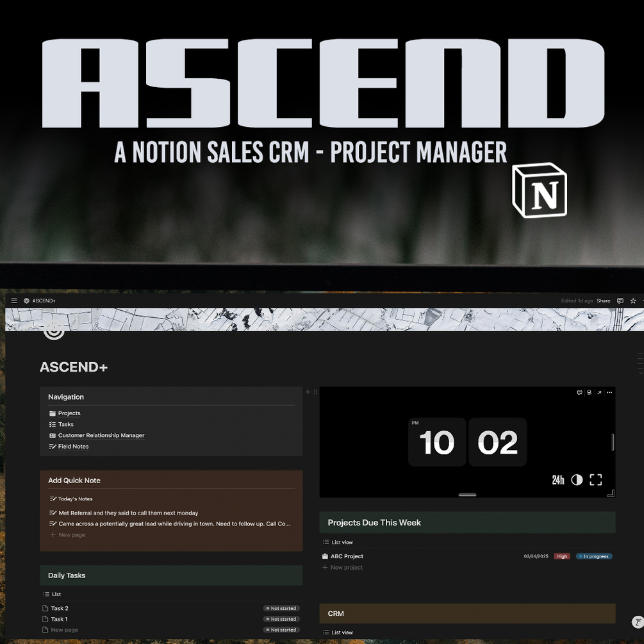The image size is (644, 644).
Task: Open the clock embed three-dot menu
Action: [609, 393]
